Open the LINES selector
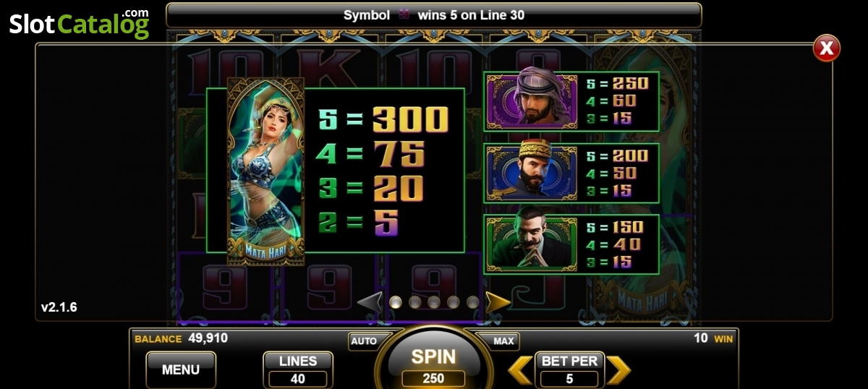This screenshot has width=868, height=389. [298, 369]
